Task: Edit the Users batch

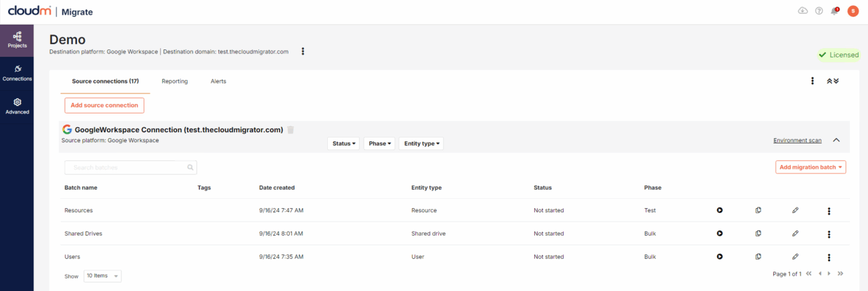Action: 795,256
